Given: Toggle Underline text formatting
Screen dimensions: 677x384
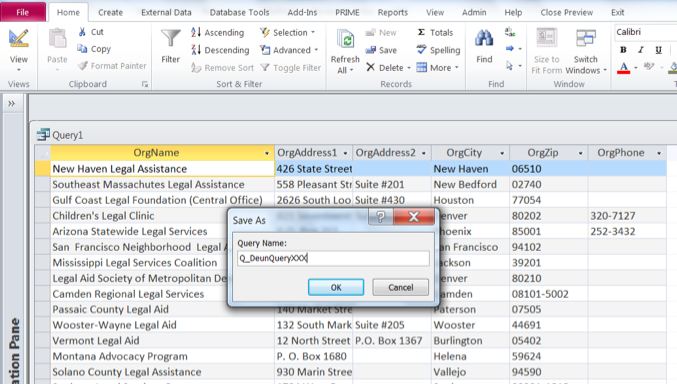Looking at the screenshot, I should (x=658, y=50).
